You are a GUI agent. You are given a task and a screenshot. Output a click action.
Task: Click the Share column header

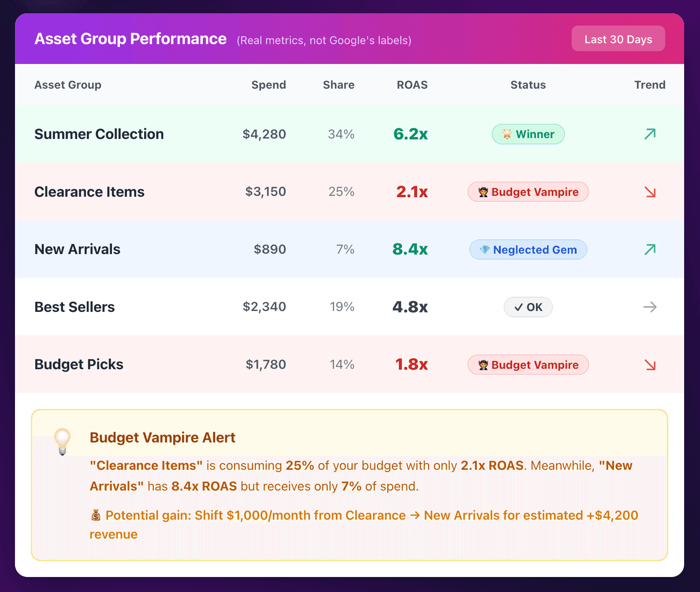point(339,85)
